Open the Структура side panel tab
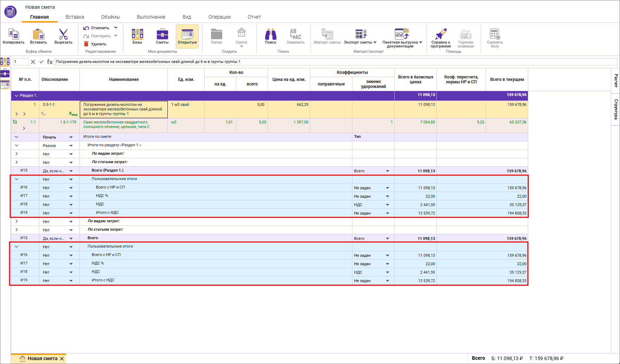 pyautogui.click(x=615, y=109)
